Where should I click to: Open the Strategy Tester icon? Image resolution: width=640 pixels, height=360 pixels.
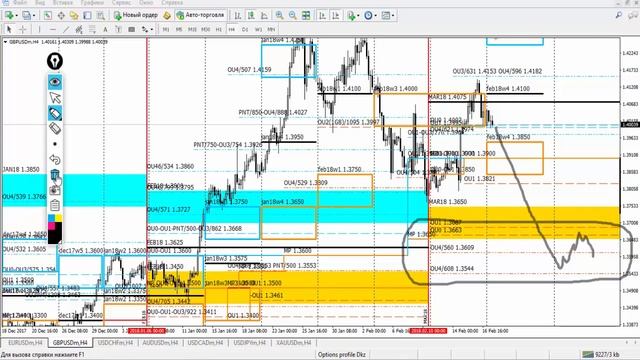click(100, 16)
